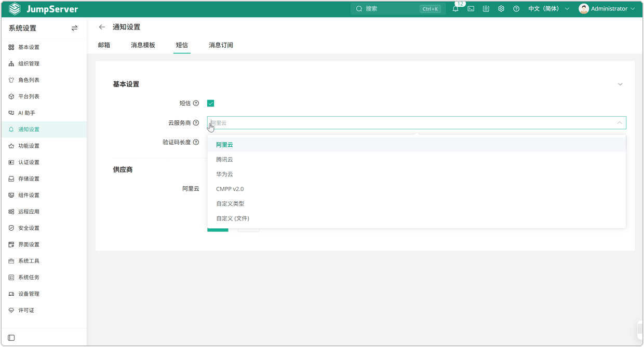Click the 供应商 section heading
The width and height of the screenshot is (644, 347).
coord(123,170)
